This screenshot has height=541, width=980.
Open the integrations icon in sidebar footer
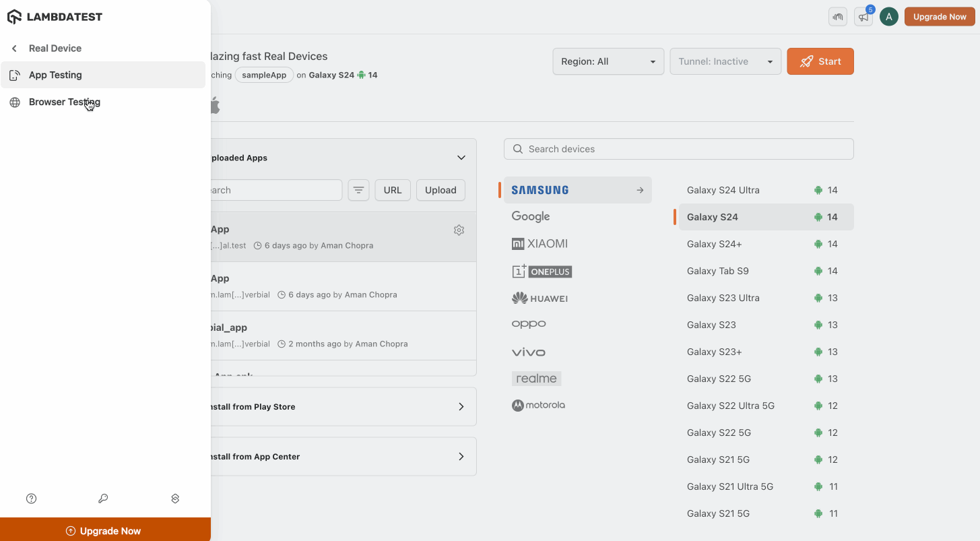tap(175, 499)
